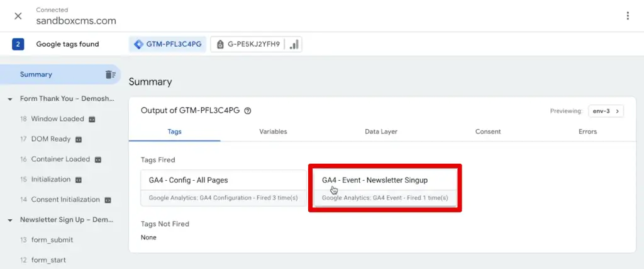Click the Tags Not Fired heading
This screenshot has height=269, width=644.
coord(165,224)
